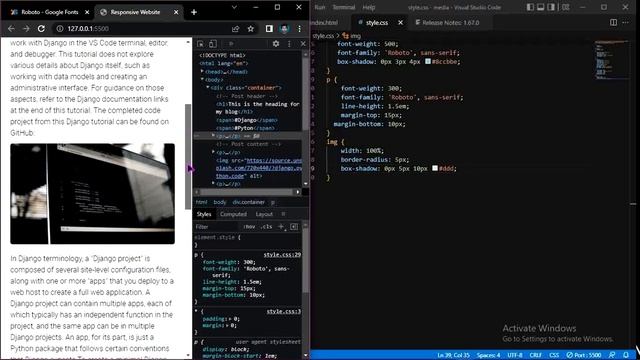Open the img src unsplash link

pos(260,168)
